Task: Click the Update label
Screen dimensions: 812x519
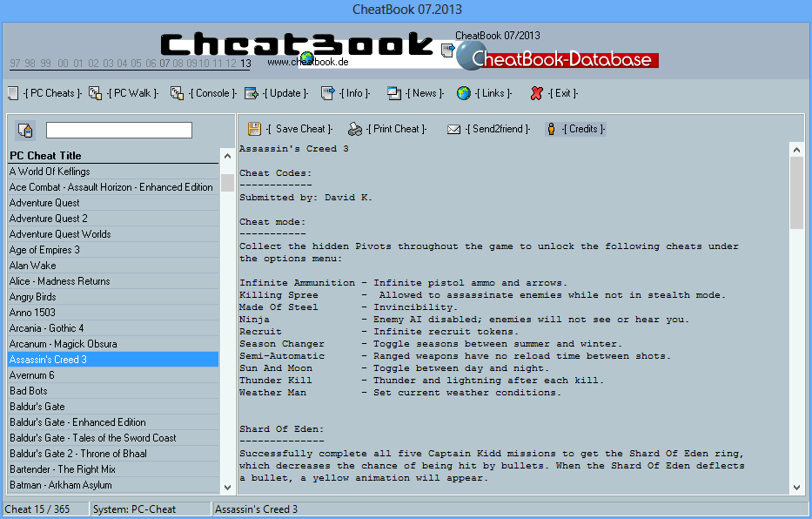Action: click(285, 93)
